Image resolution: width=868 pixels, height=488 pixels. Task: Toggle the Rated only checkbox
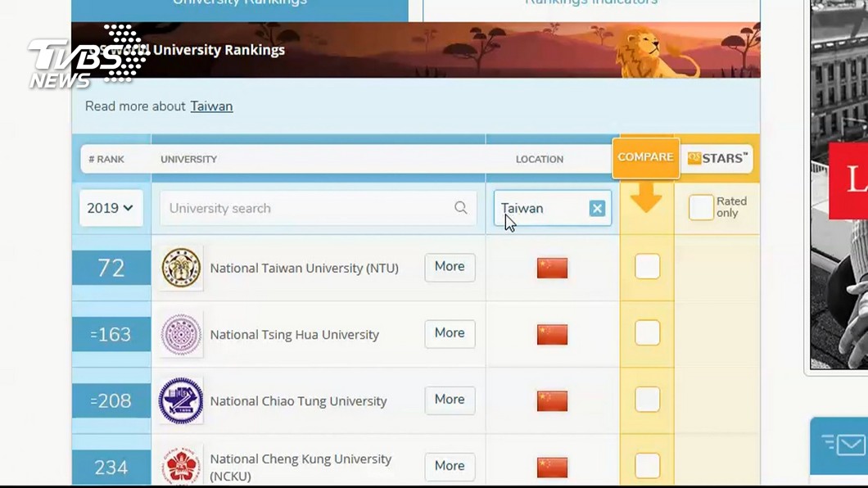[x=701, y=207]
